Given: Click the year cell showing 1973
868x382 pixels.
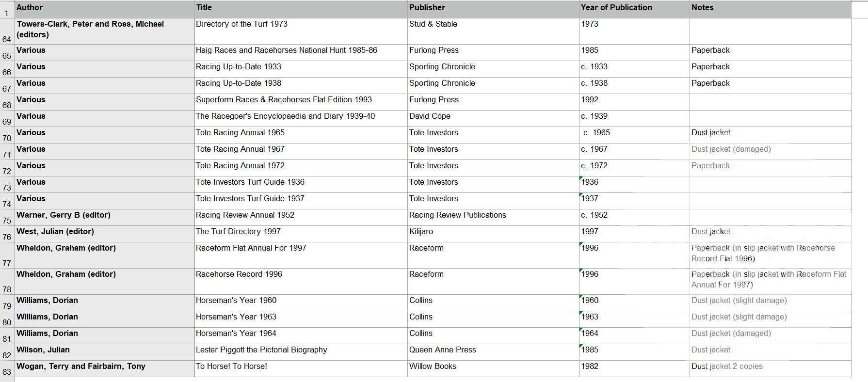Looking at the screenshot, I should (634, 32).
